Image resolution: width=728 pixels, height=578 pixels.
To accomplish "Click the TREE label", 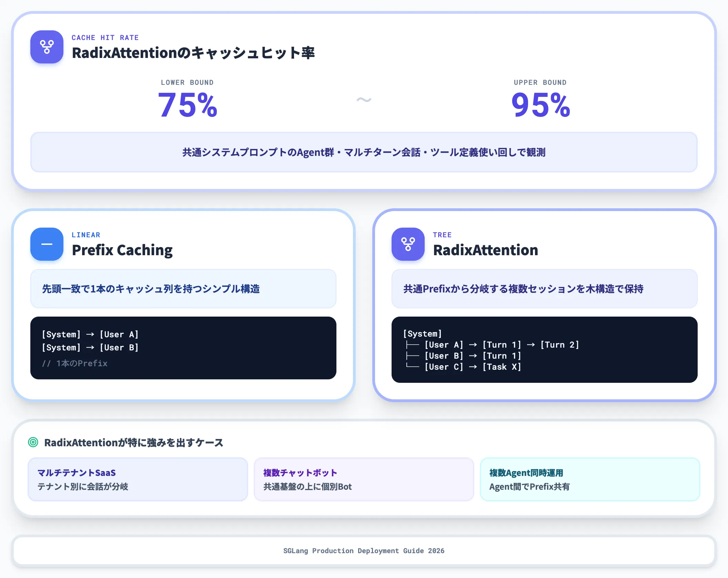I will pos(442,235).
